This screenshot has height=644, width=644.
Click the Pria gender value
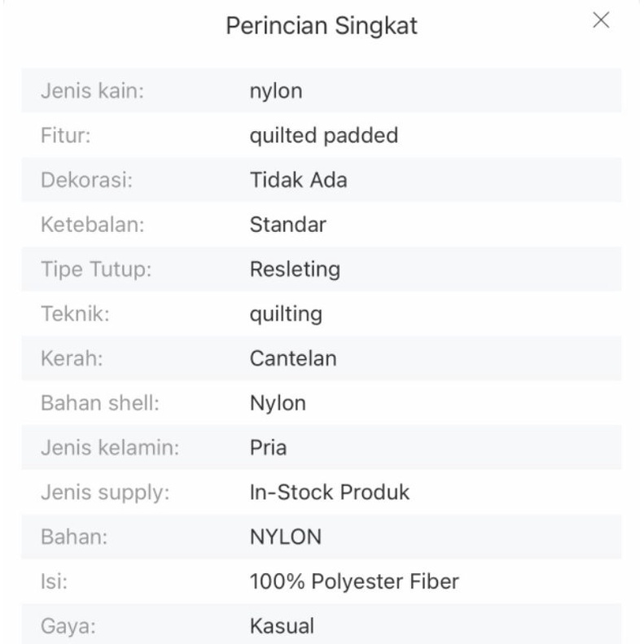[268, 448]
